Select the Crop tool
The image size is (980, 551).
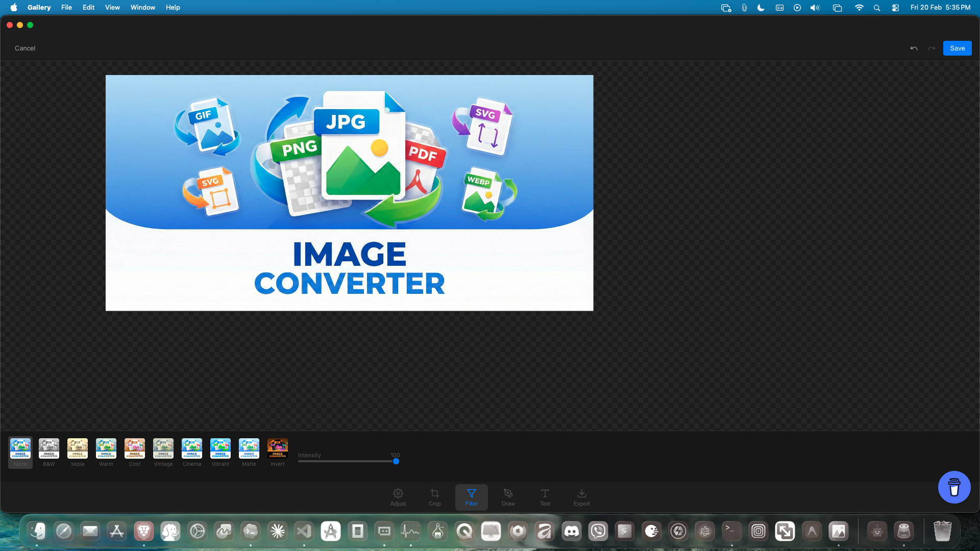click(435, 497)
